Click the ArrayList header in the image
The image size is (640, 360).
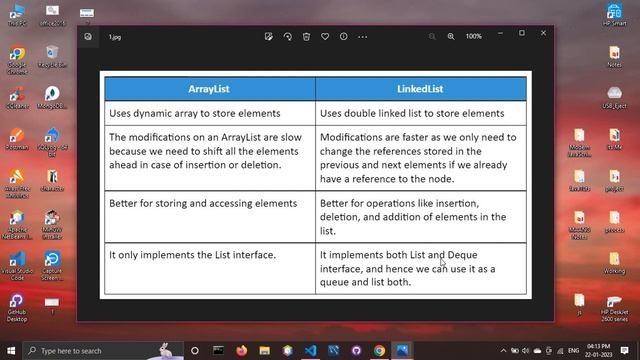(x=210, y=89)
